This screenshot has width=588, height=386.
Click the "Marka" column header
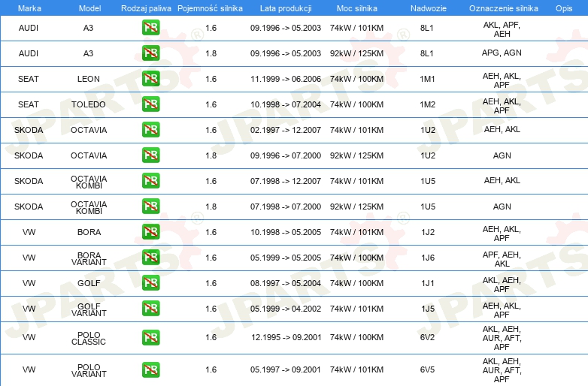tap(29, 8)
